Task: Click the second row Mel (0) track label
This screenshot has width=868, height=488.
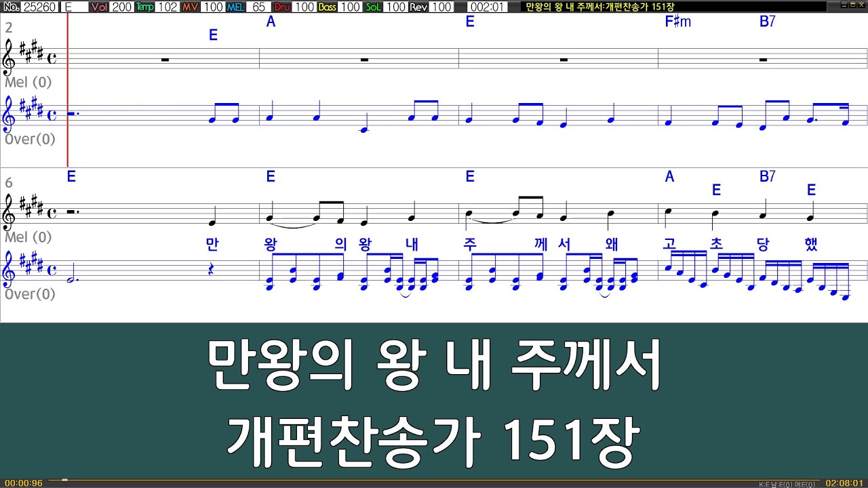Action: (28, 237)
